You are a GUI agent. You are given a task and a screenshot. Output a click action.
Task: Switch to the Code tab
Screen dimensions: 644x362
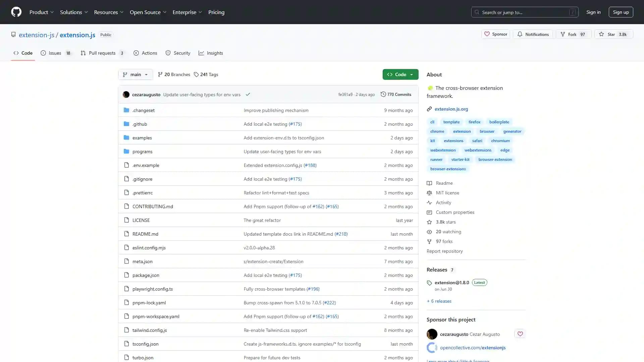[23, 53]
